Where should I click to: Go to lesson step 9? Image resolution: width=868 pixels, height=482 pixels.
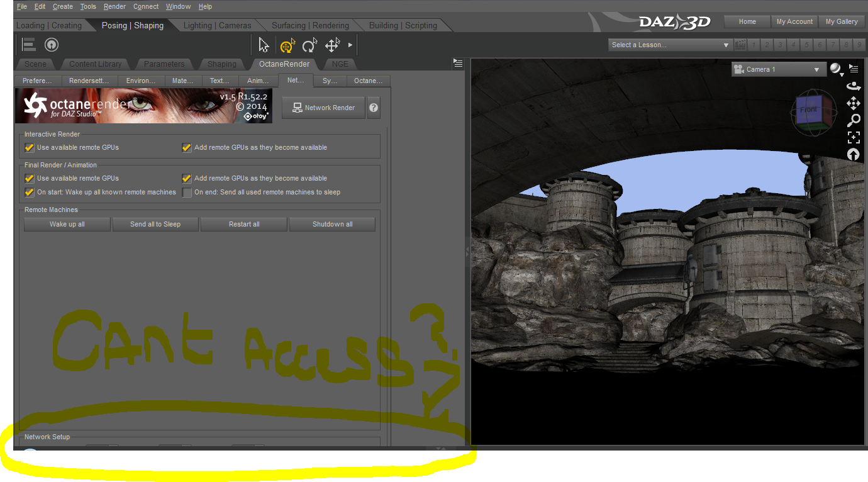click(x=860, y=45)
